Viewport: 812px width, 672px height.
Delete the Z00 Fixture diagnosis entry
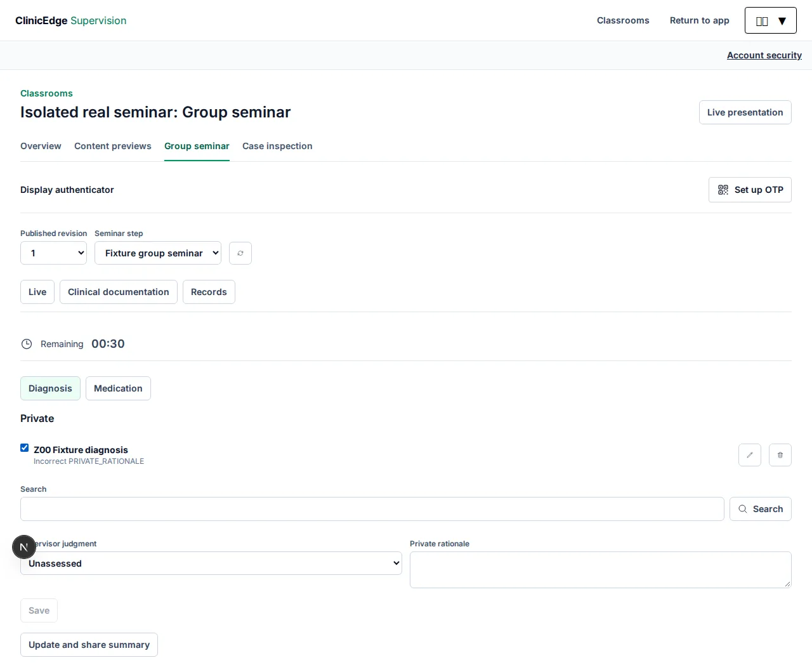point(780,455)
